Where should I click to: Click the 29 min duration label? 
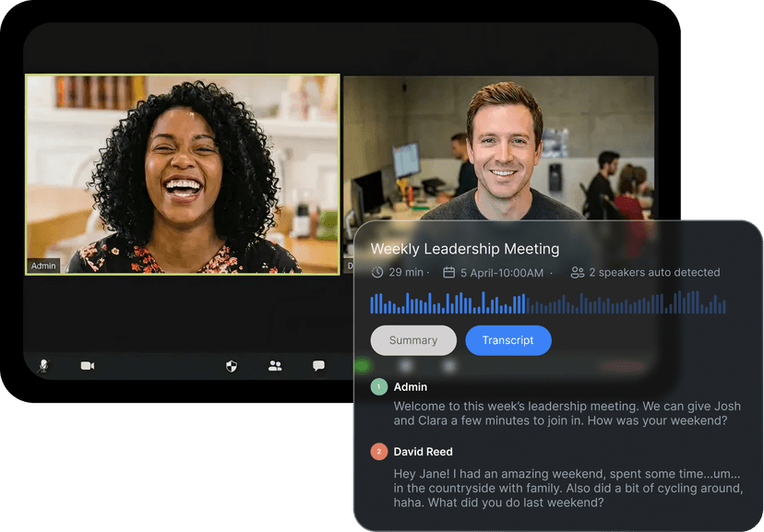[x=406, y=273]
